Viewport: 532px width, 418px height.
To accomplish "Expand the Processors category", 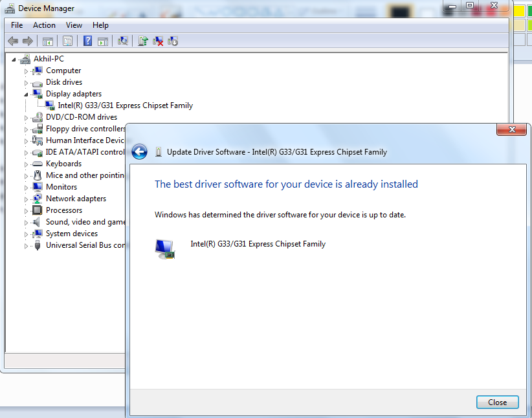I will coord(26,211).
